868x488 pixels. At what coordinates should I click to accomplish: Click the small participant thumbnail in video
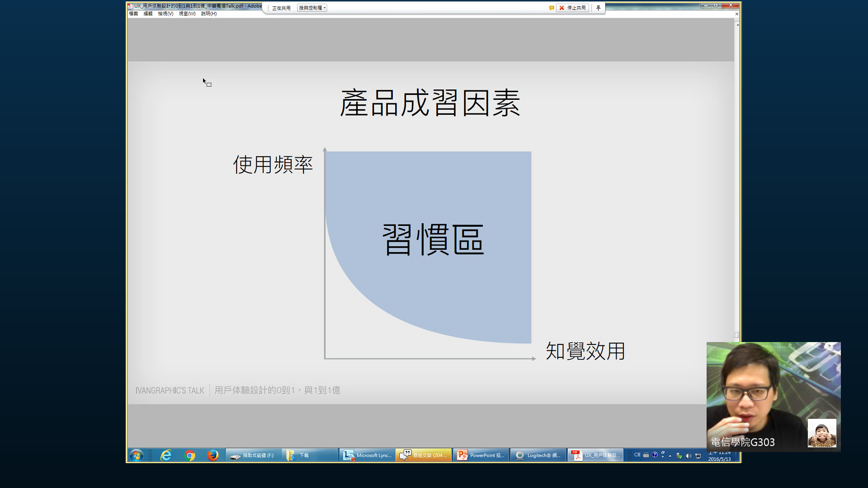[821, 432]
